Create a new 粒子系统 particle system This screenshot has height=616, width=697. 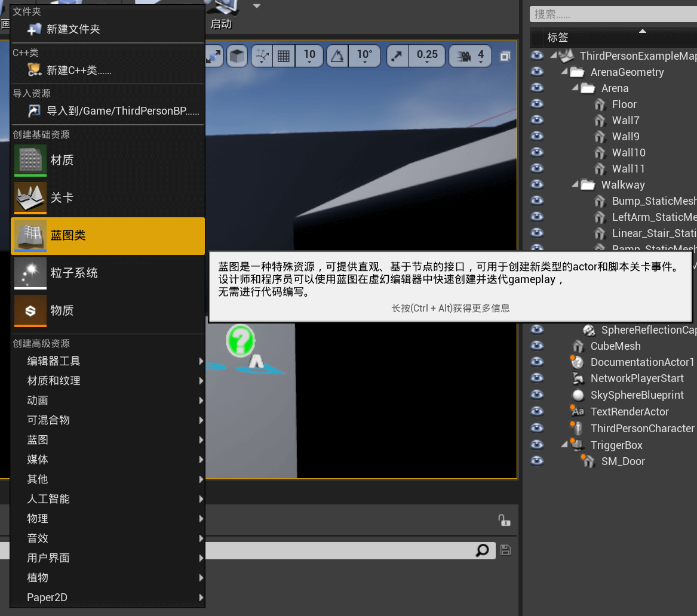click(108, 273)
